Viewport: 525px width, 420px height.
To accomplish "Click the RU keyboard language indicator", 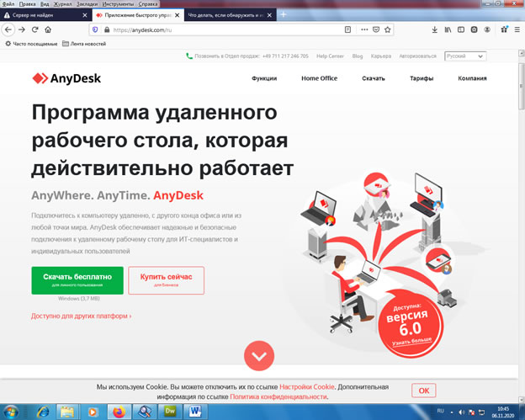I will [440, 411].
